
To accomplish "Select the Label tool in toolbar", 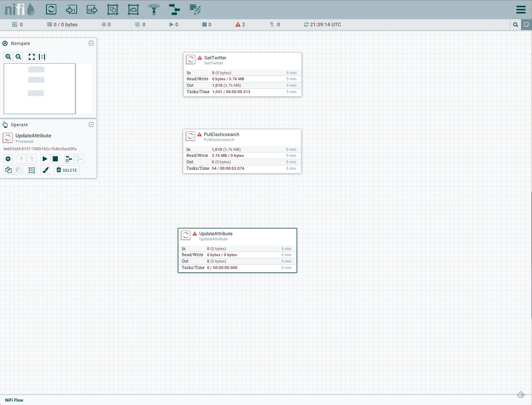I will [195, 9].
